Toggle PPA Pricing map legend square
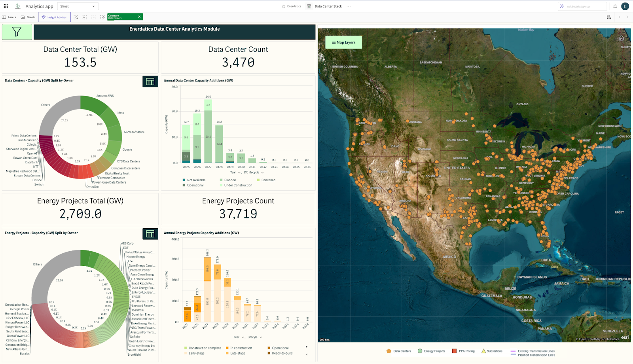 click(x=455, y=351)
